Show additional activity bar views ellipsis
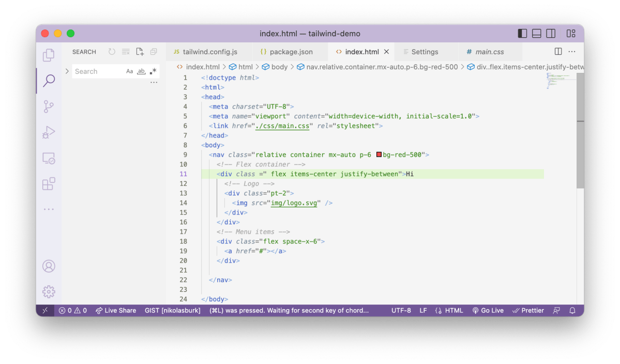Screen dimensions: 620x364 point(49,209)
